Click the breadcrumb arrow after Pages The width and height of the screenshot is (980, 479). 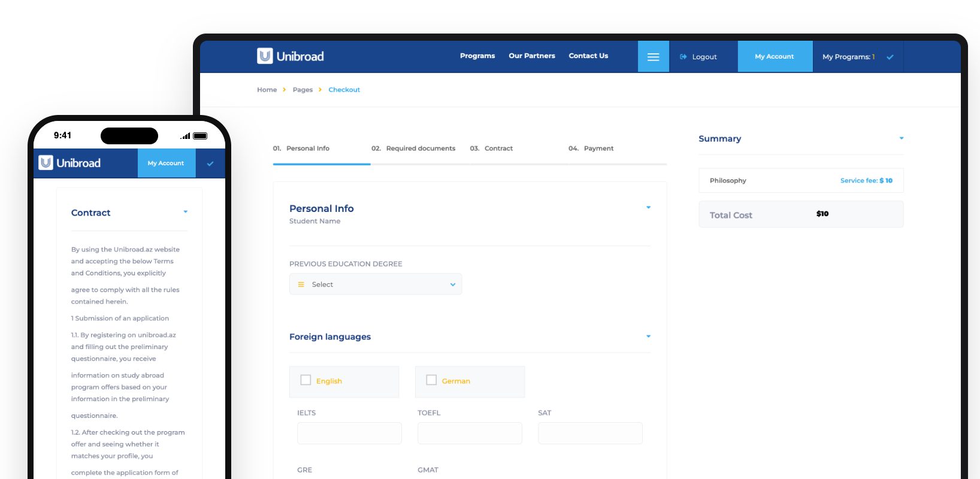click(320, 90)
